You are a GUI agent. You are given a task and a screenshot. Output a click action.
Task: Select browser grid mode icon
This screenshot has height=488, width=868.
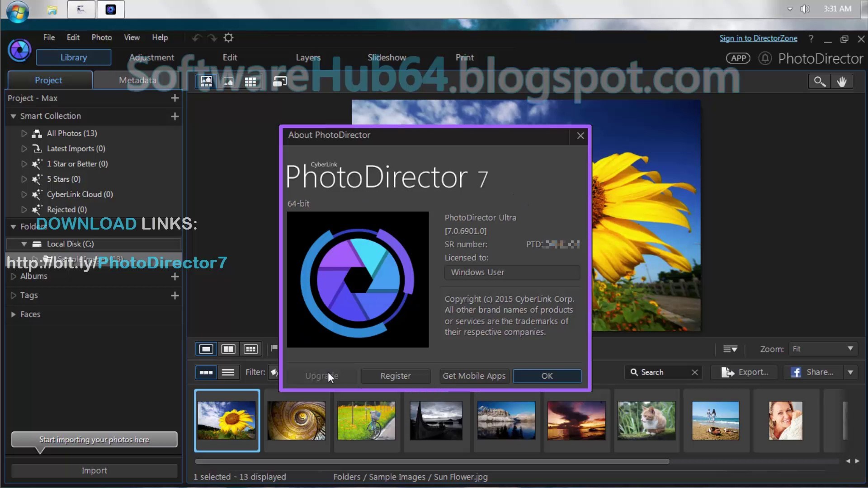(x=250, y=81)
